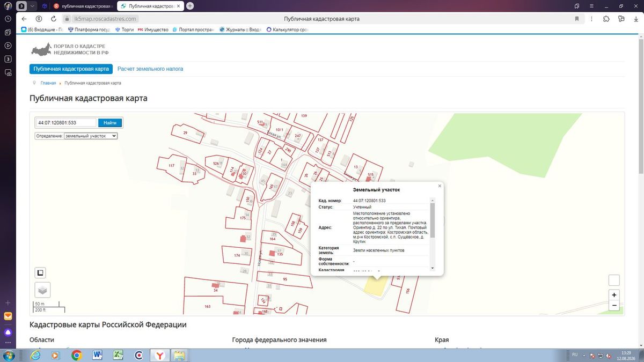Select the active Публичная кадастровая browser tab
644x362 pixels.
150,6
